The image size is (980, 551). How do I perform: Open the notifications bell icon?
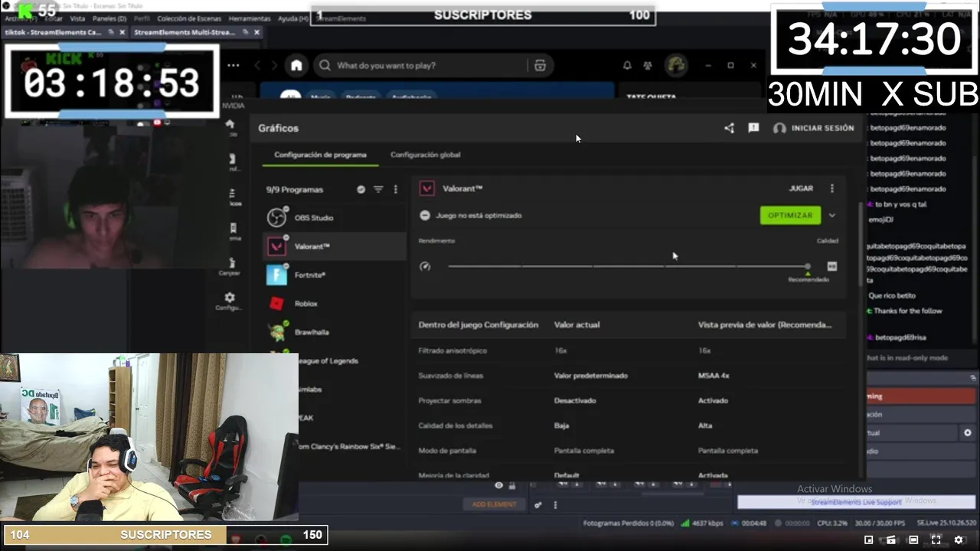click(x=627, y=66)
